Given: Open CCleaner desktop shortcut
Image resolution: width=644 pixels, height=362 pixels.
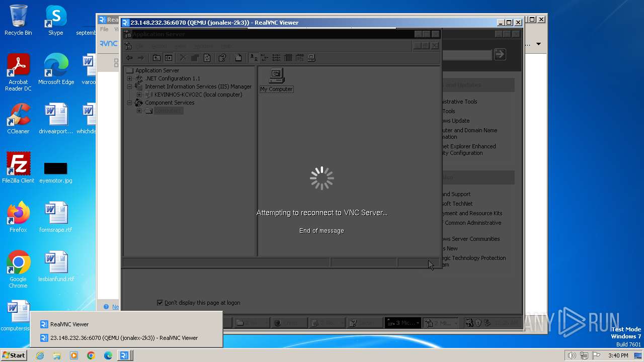Looking at the screenshot, I should pyautogui.click(x=18, y=119).
